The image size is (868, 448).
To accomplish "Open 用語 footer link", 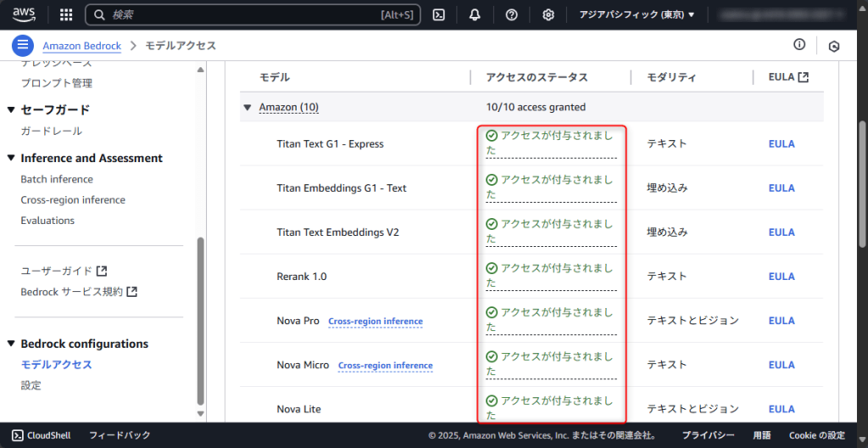I will coord(762,435).
